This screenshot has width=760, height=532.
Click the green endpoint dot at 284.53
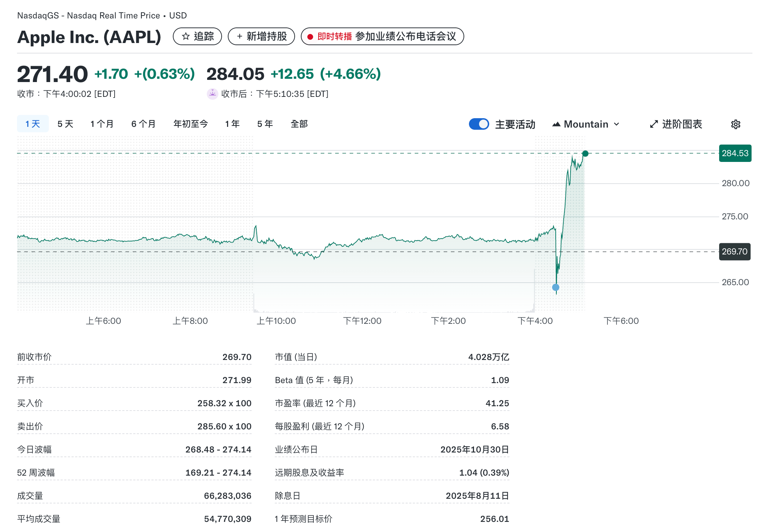(x=585, y=153)
